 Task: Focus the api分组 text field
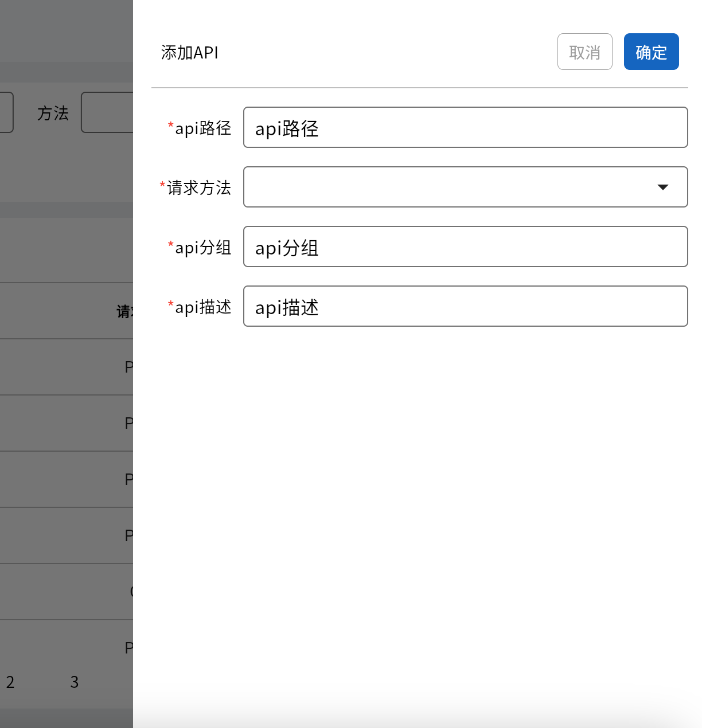coord(465,246)
